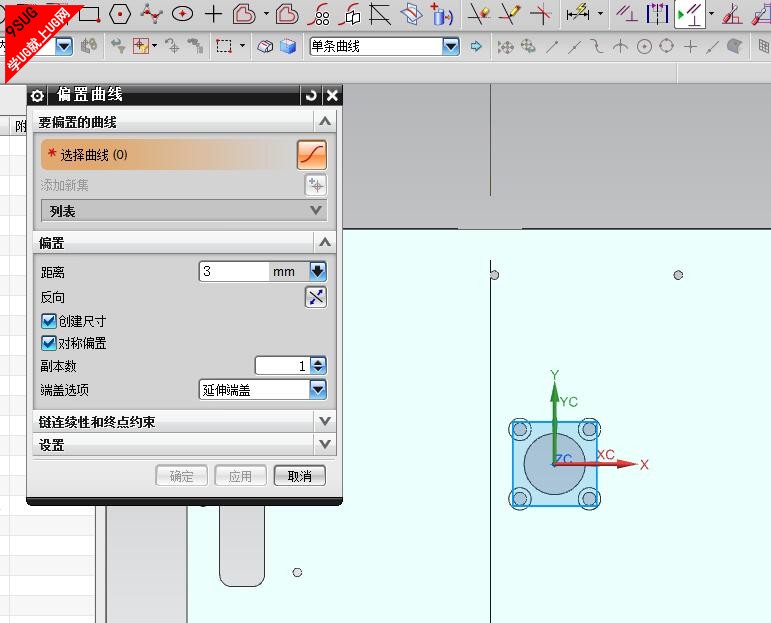
Task: Toggle Arc Center snap
Action: pyautogui.click(x=644, y=47)
